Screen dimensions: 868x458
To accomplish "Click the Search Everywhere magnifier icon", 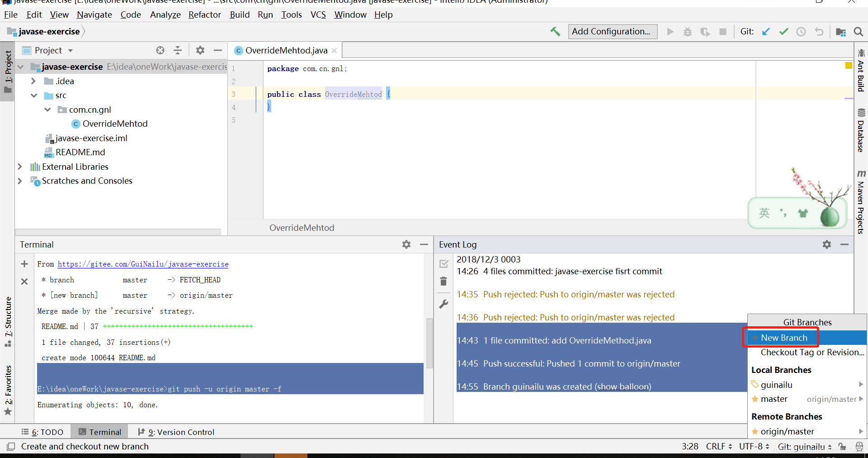I will click(858, 32).
